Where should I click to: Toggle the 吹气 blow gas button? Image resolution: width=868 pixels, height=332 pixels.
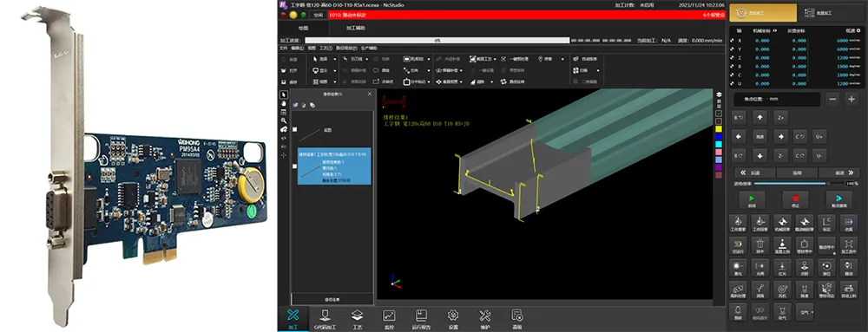(x=782, y=313)
